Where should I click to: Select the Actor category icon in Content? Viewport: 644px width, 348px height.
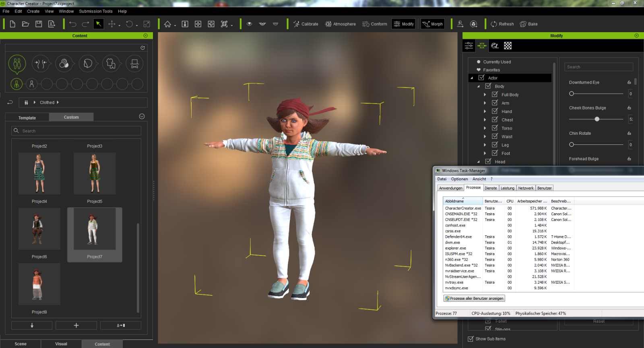[17, 63]
